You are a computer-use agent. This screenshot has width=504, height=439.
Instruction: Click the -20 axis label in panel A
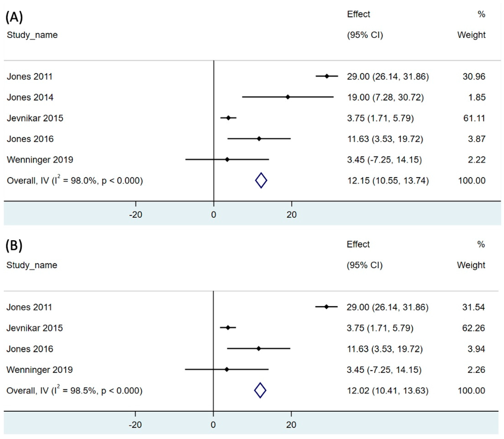pyautogui.click(x=136, y=215)
